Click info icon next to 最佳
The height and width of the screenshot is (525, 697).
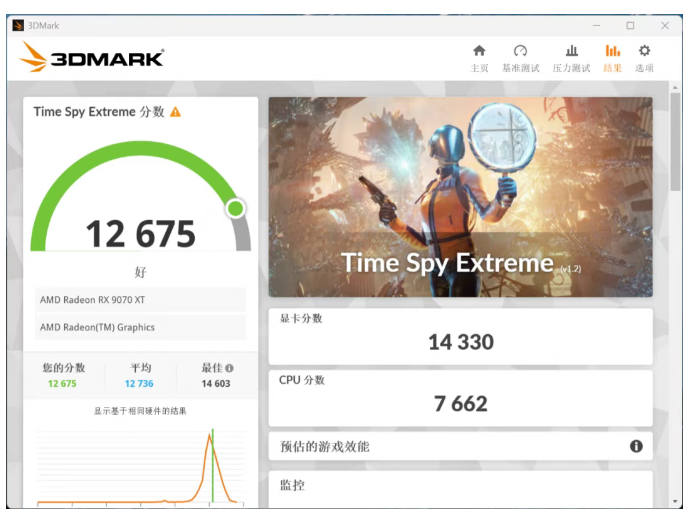coord(229,368)
